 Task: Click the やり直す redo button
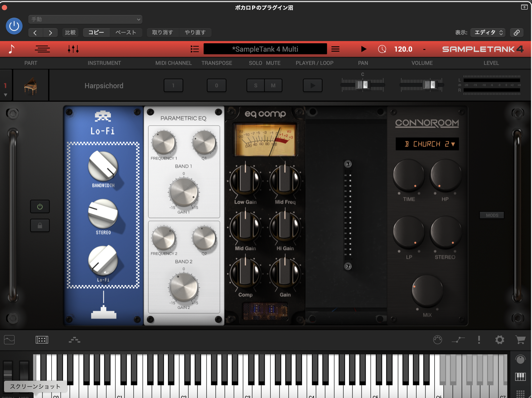(195, 33)
